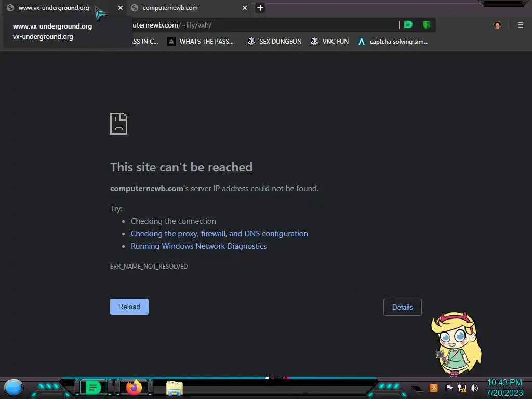Open the captcha solving sim bookmark
The image size is (532, 399).
coord(393,42)
